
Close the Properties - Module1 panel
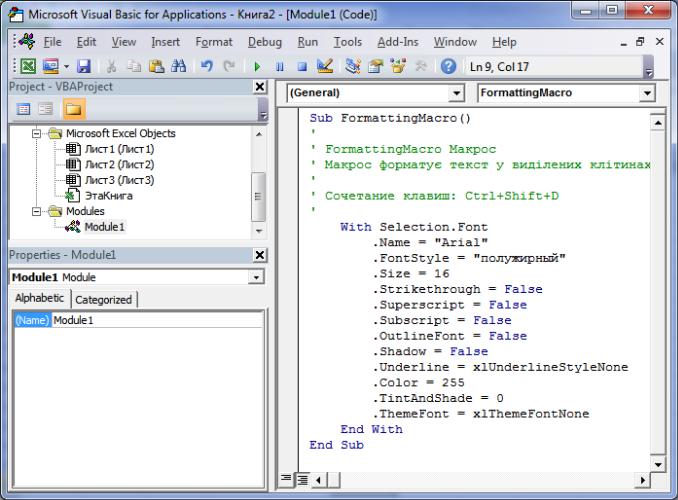point(260,255)
